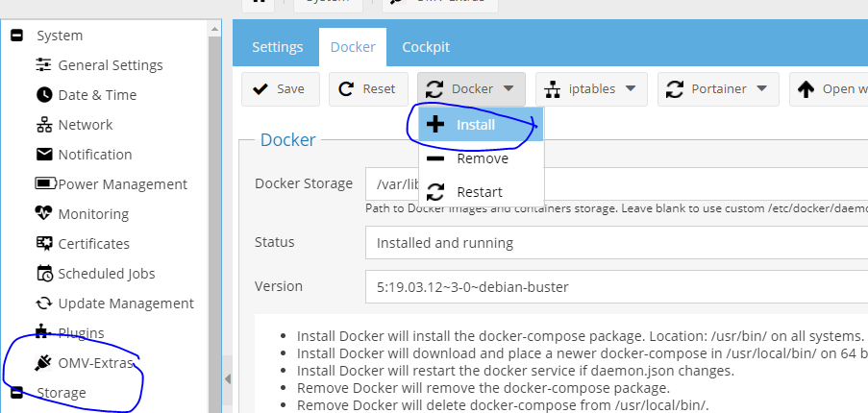Image resolution: width=868 pixels, height=413 pixels.
Task: Switch to the Cockpit tab
Action: coord(426,47)
